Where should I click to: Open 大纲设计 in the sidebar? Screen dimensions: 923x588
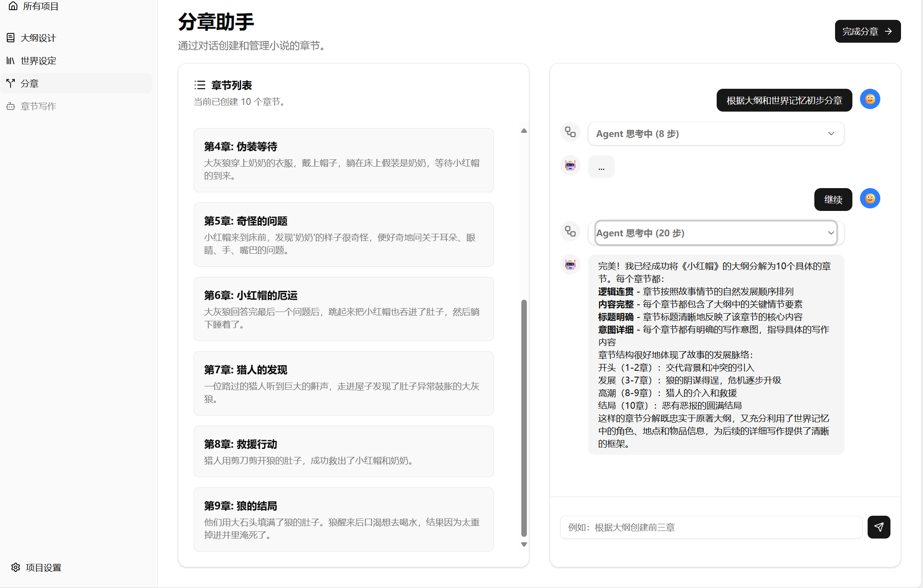(x=38, y=38)
